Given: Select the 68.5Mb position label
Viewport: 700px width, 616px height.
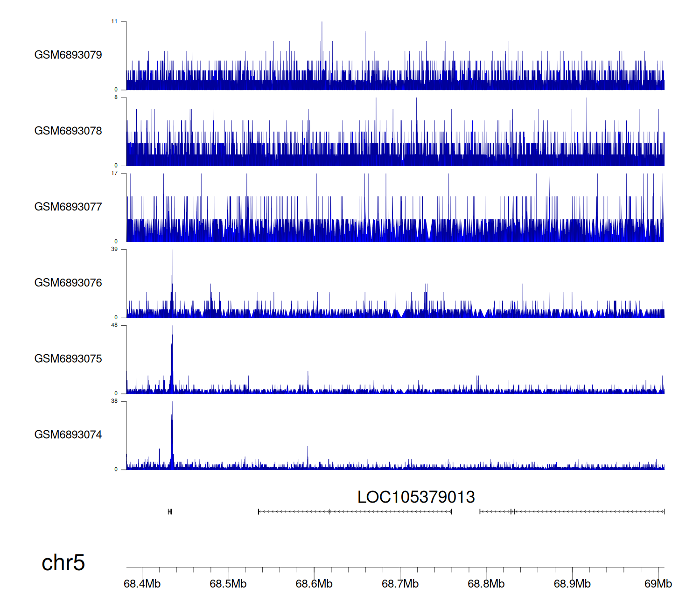Looking at the screenshot, I should [x=228, y=584].
